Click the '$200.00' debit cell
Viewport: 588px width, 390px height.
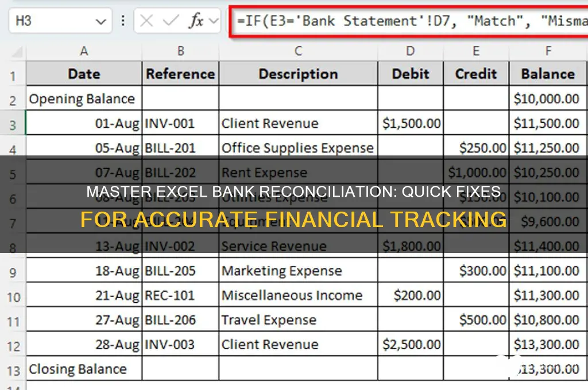pos(411,295)
